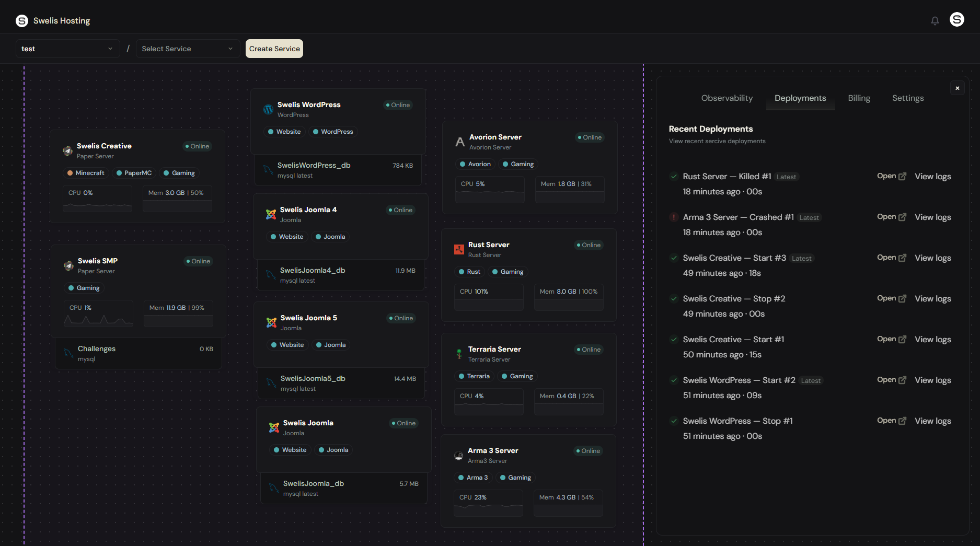Viewport: 980px width, 546px height.
Task: Click the notification bell icon
Action: pyautogui.click(x=935, y=21)
